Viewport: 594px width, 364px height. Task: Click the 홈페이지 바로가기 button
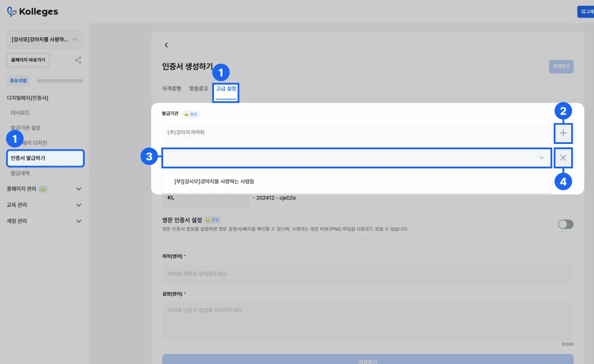pos(28,60)
